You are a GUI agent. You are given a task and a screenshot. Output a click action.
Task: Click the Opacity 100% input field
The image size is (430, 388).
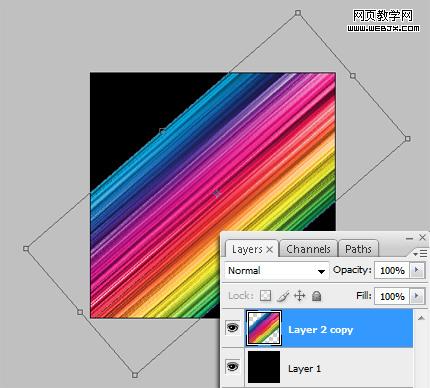(392, 270)
